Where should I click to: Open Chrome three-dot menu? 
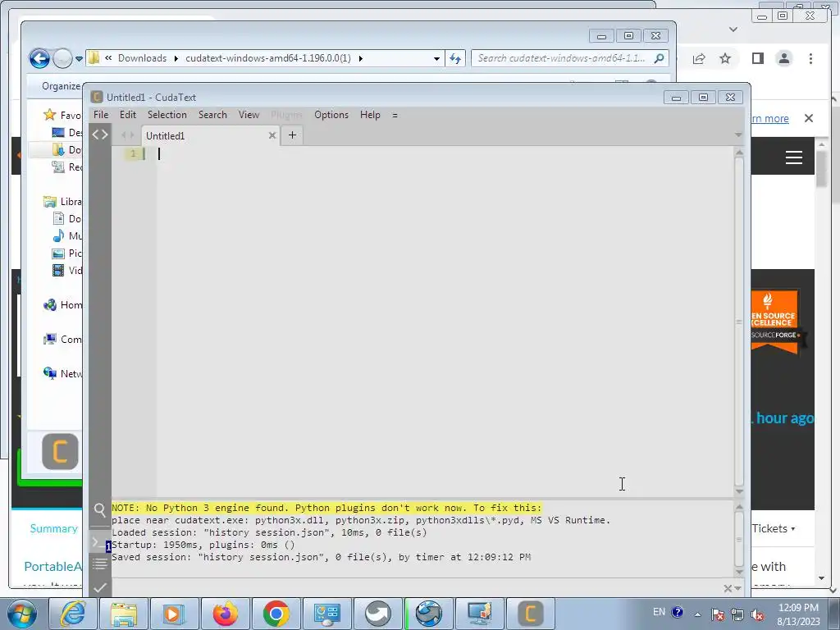pyautogui.click(x=810, y=58)
